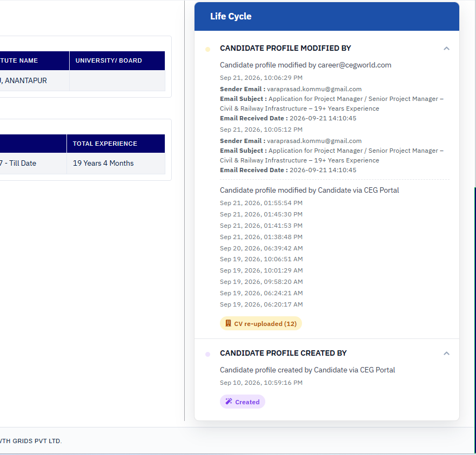This screenshot has width=476, height=455.
Task: Collapse Candidate Profile Created By section
Action: tap(446, 354)
